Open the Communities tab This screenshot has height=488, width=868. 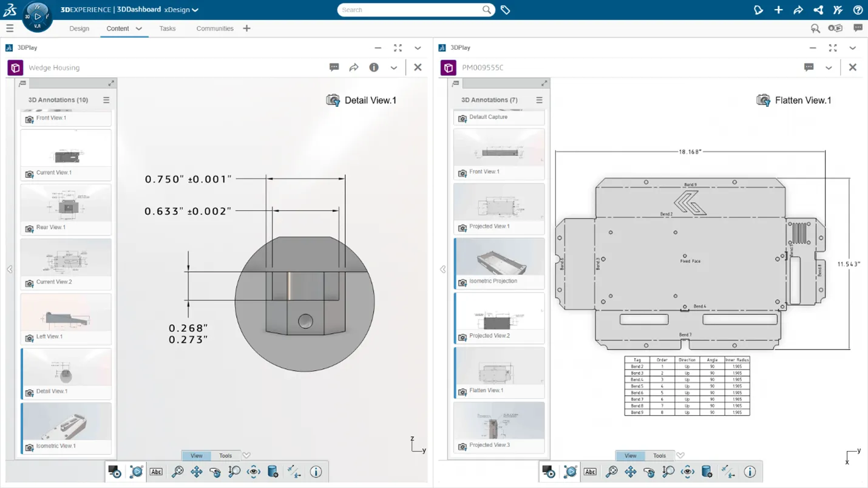[x=215, y=29]
